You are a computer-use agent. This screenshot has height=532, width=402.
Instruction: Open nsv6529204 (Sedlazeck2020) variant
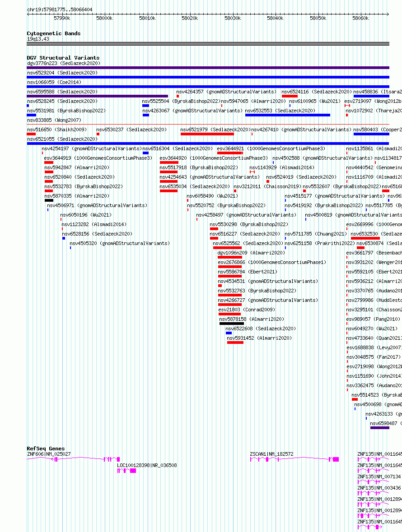[62, 73]
